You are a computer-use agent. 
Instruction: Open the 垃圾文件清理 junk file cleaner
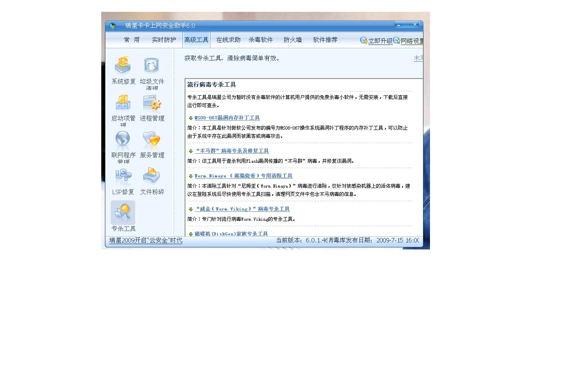152,73
